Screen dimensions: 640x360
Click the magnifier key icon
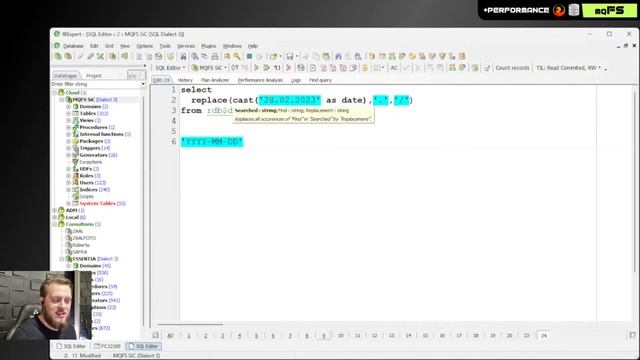[x=237, y=56]
